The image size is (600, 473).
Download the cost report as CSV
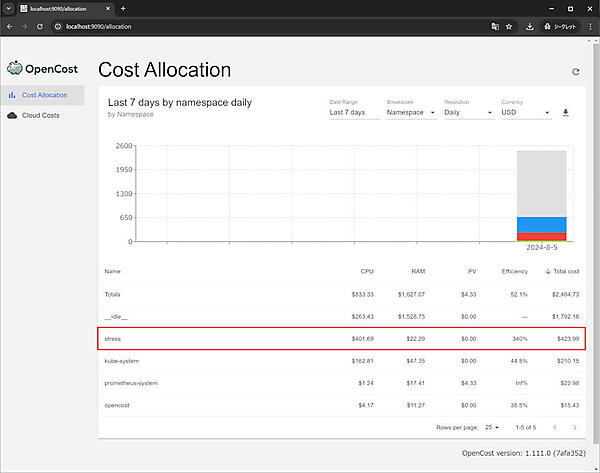tap(566, 112)
